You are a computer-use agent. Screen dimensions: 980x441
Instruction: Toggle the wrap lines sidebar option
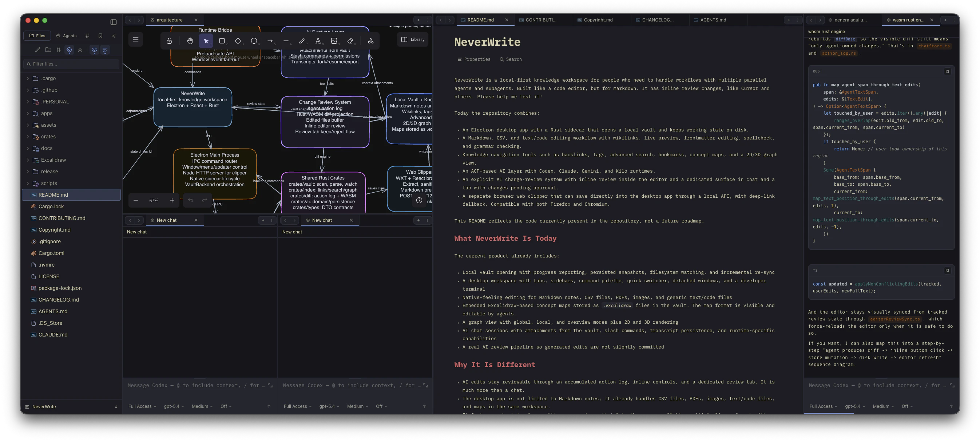pos(105,50)
